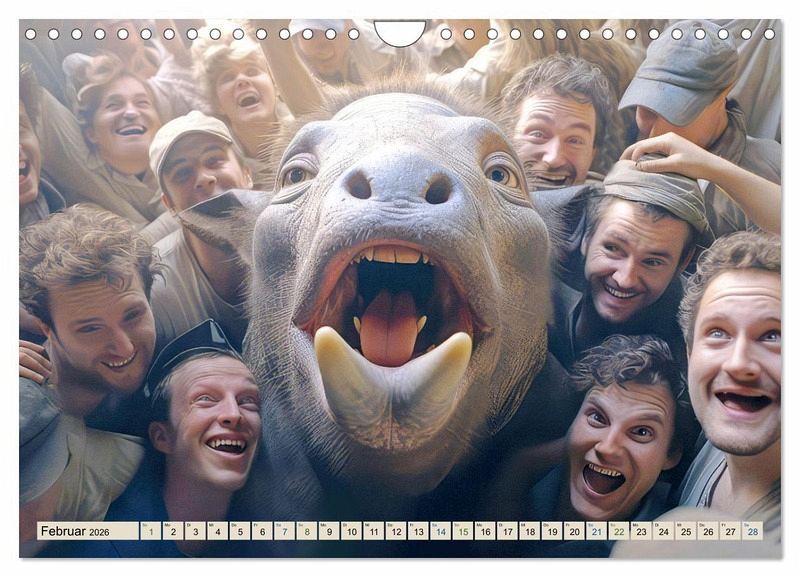Choose day 24 in the date row
The image size is (800, 577).
click(x=663, y=531)
